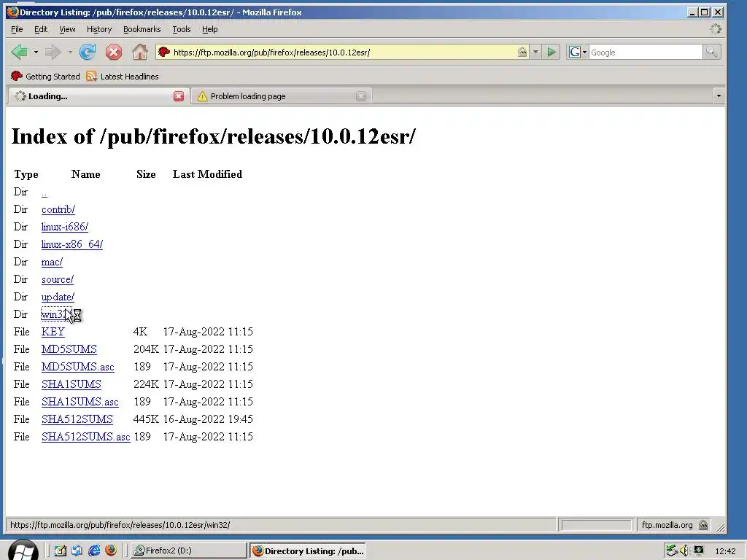Switch to Firefox2 (D:) taskbar window
Image resolution: width=747 pixels, height=560 pixels.
[x=188, y=551]
